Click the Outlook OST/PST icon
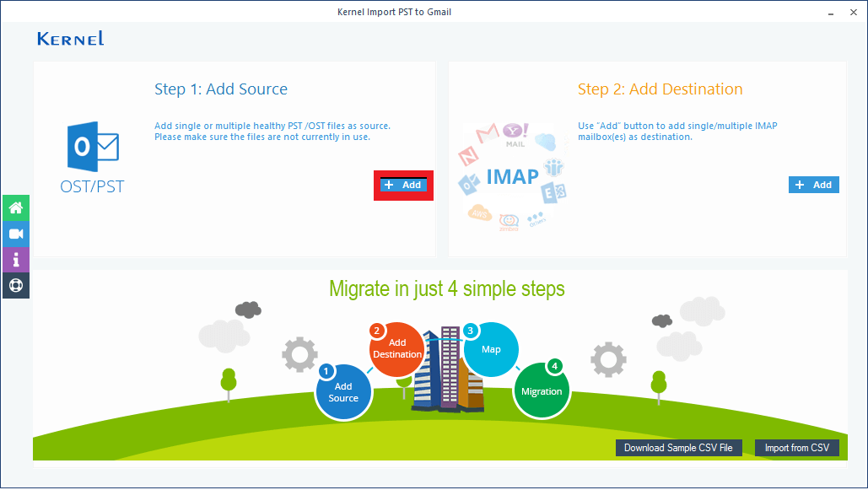This screenshot has height=490, width=868. [93, 147]
